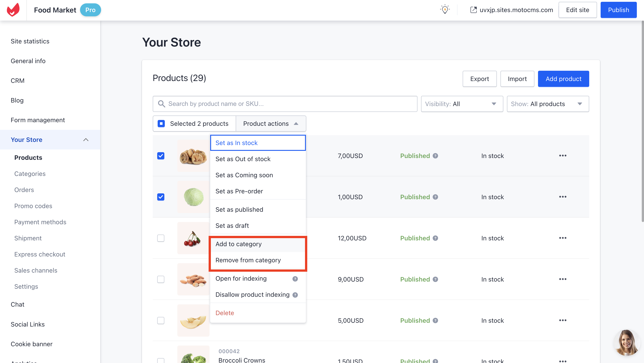The image size is (644, 363).
Task: Click the Pro plan badge
Action: (x=90, y=10)
